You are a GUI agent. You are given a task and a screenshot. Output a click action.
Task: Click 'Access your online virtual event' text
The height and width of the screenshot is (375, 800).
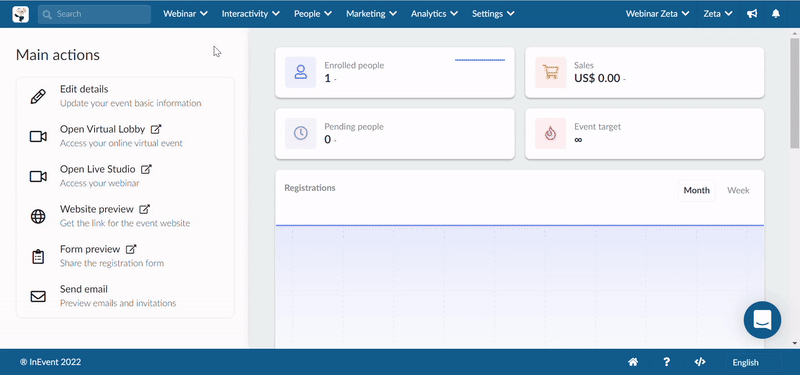tap(121, 143)
